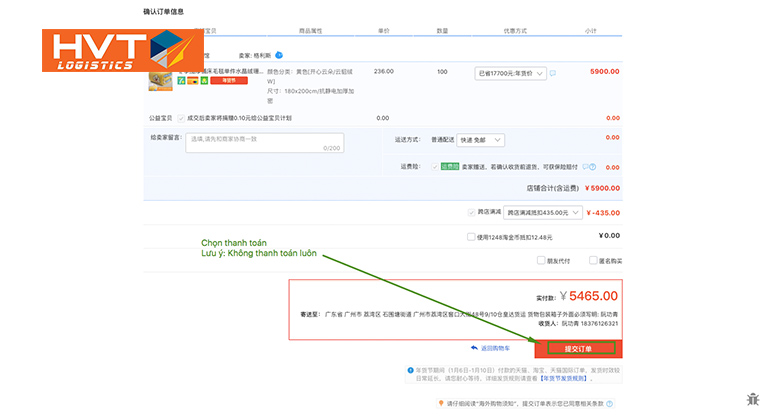Toggle the 跨店满减 checkbox
Image resolution: width=770 pixels, height=416 pixels.
click(471, 212)
